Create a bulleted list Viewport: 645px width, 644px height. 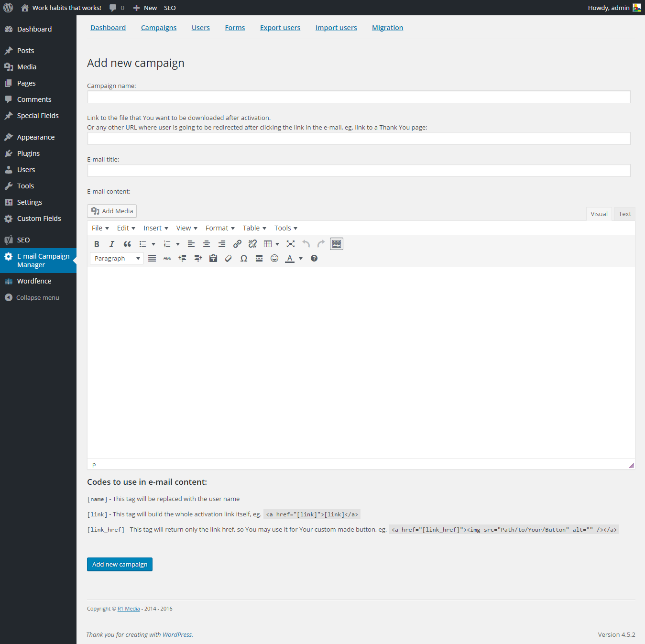pos(142,244)
